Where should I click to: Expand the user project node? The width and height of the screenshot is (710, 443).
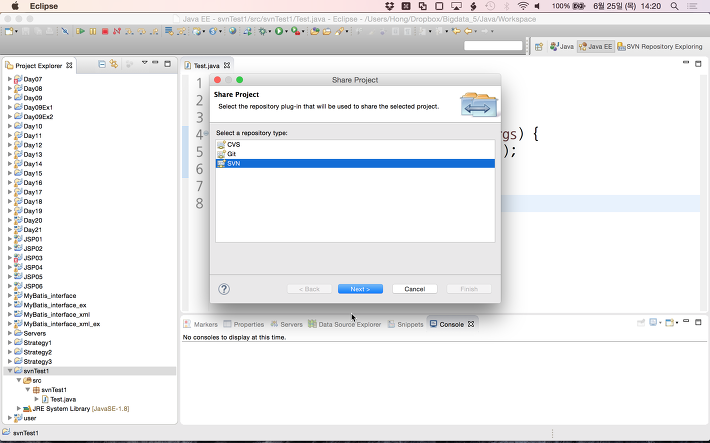(10, 418)
